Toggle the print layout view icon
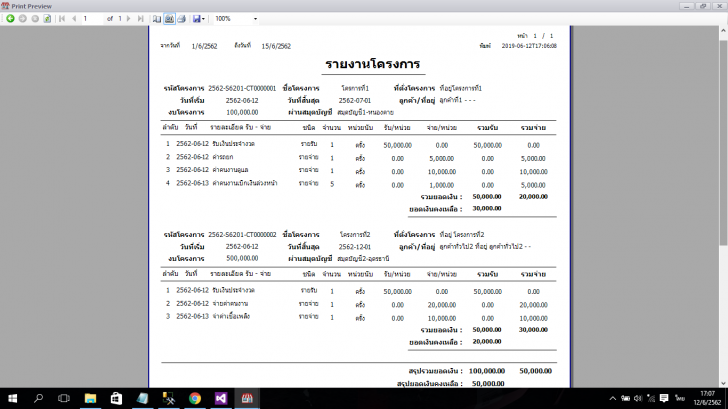 [169, 19]
